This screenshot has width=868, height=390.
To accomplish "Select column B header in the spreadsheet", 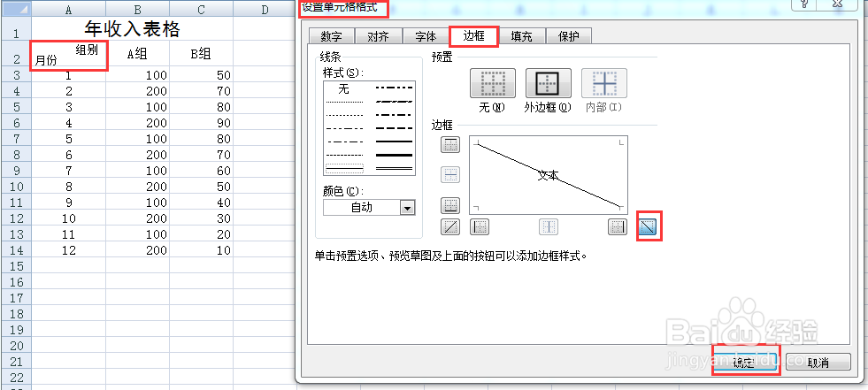I will coord(138,10).
